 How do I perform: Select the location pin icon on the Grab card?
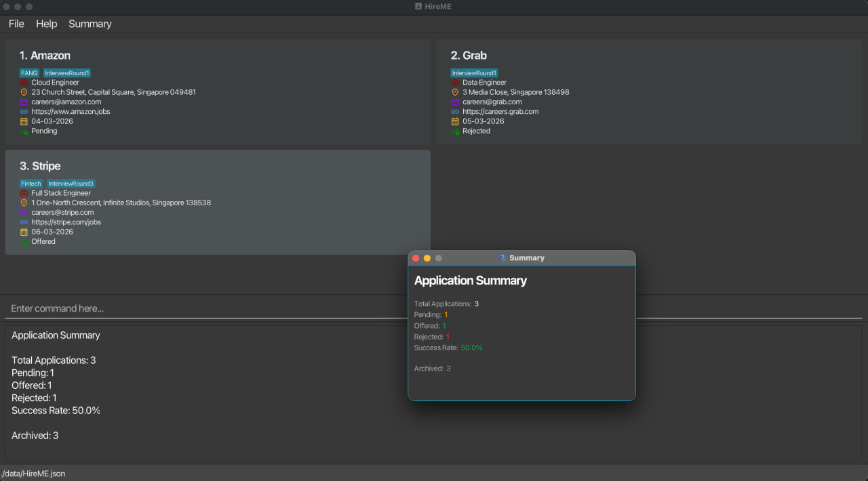click(x=454, y=91)
